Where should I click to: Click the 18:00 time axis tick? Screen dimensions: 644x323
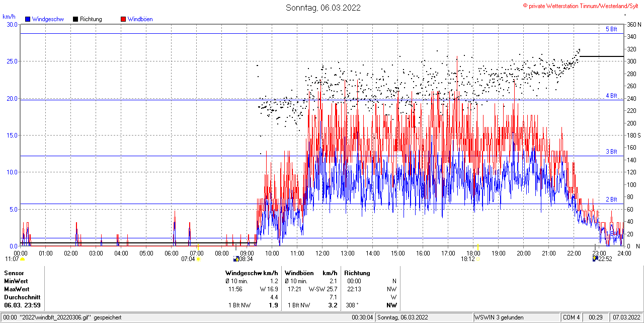click(x=473, y=253)
